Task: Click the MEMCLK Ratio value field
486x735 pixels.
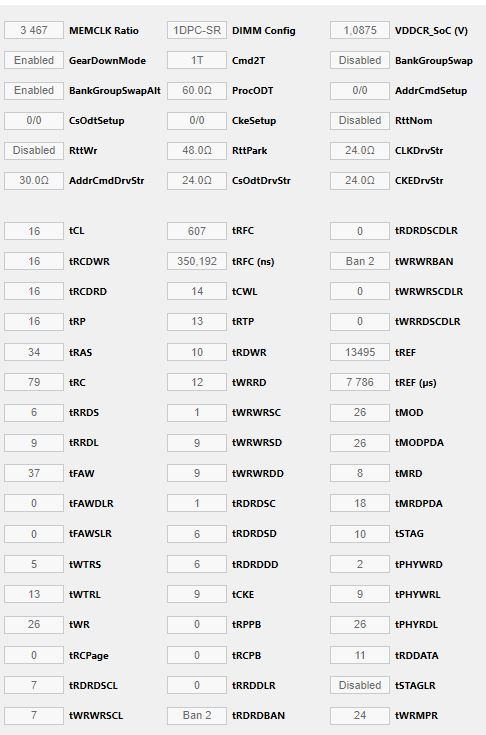Action: (34, 30)
